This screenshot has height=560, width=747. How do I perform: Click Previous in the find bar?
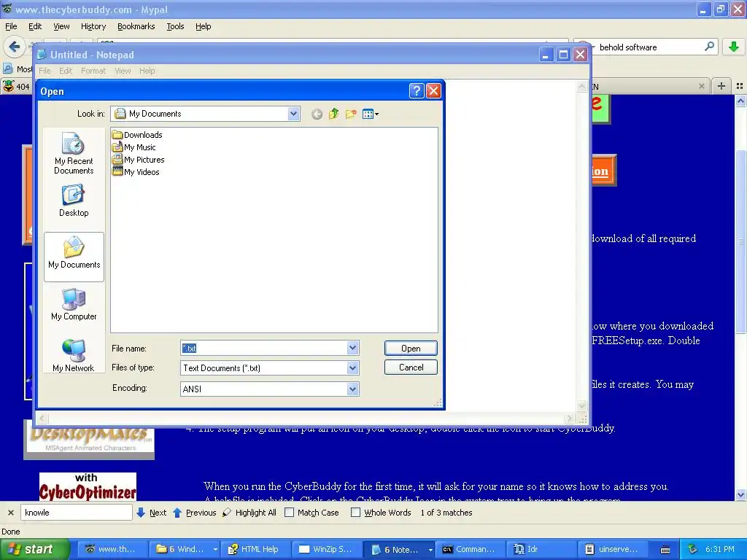[194, 513]
